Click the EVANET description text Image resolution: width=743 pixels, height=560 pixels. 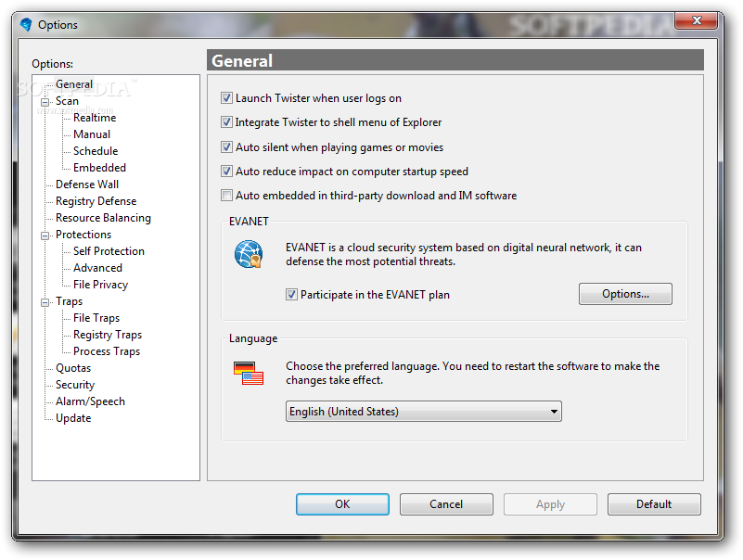tap(464, 254)
